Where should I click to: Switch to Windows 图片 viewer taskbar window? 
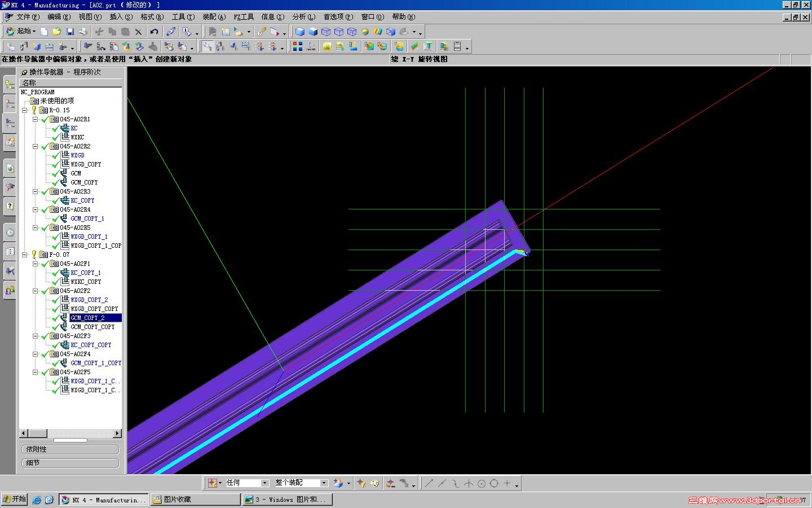coord(287,500)
